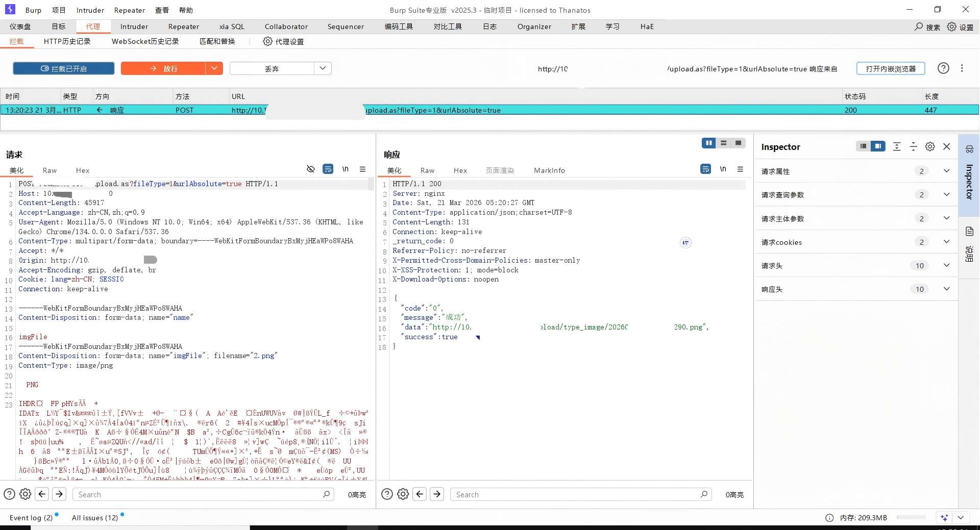The width and height of the screenshot is (980, 530).
Task: Click magnifier icon in request search box
Action: [326, 494]
